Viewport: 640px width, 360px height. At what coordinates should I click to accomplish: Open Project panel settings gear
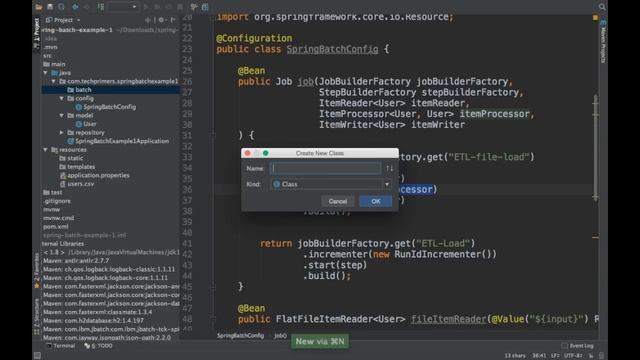[x=161, y=20]
